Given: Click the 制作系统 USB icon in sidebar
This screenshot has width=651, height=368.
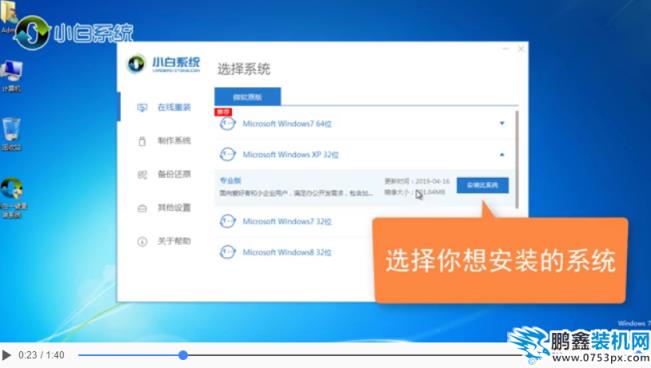Looking at the screenshot, I should pos(142,141).
